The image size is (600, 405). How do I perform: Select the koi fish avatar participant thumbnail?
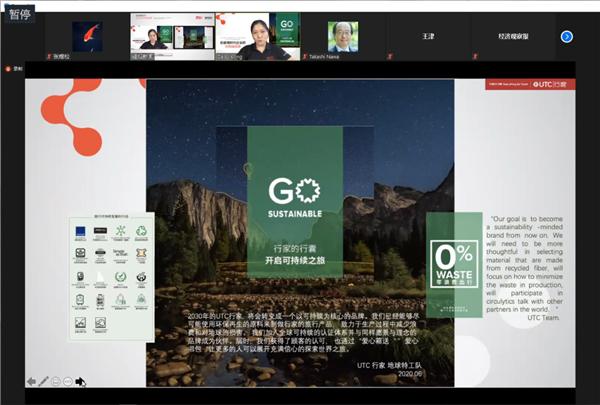tap(87, 37)
